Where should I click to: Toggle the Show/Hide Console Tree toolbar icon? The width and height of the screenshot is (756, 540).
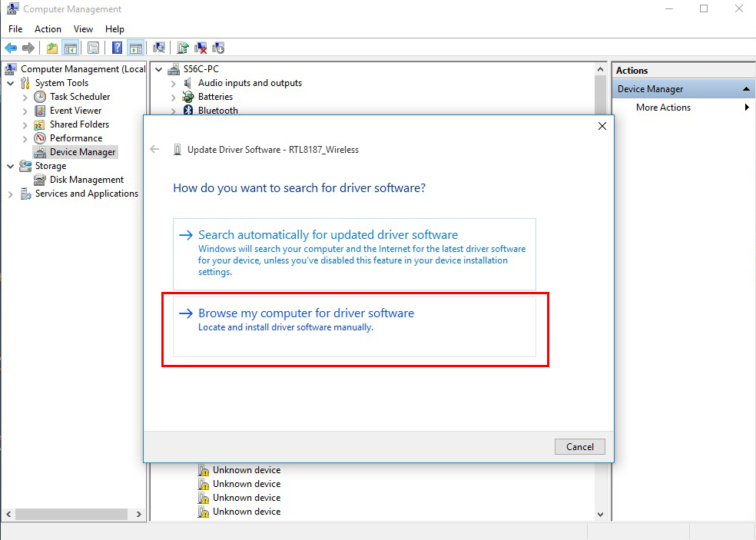69,47
